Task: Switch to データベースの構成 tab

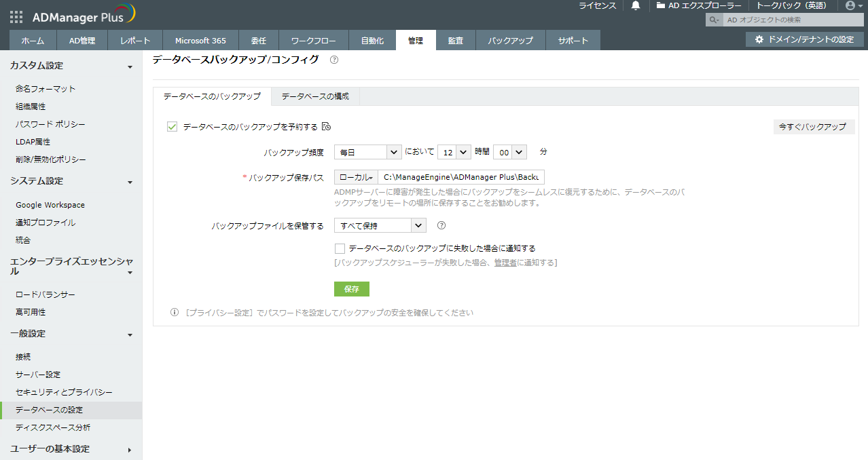Action: (x=315, y=96)
